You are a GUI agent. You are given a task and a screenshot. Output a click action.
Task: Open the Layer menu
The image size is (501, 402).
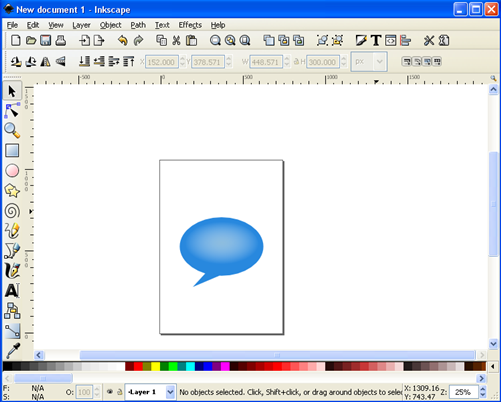coord(81,25)
